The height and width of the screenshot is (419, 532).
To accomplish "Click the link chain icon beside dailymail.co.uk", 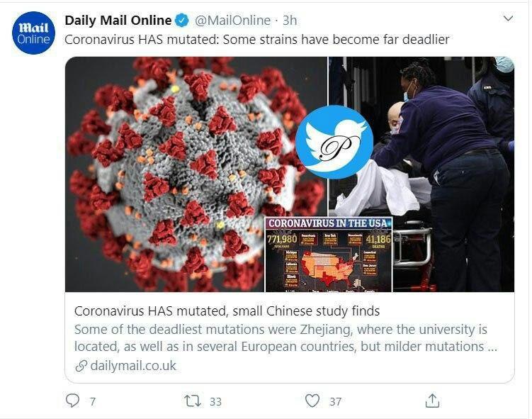I will click(x=81, y=366).
